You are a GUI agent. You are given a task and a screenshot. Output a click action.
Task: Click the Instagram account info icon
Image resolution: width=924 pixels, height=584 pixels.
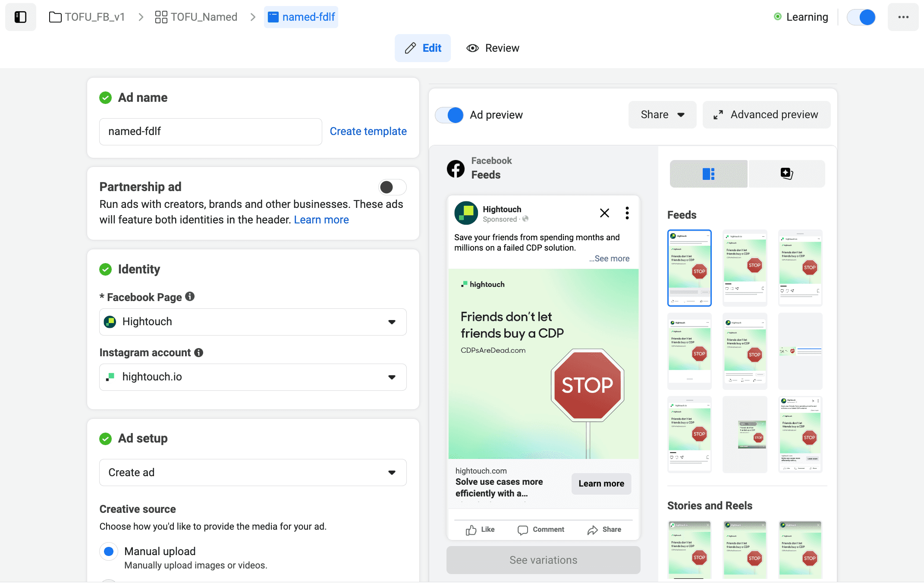pyautogui.click(x=198, y=352)
